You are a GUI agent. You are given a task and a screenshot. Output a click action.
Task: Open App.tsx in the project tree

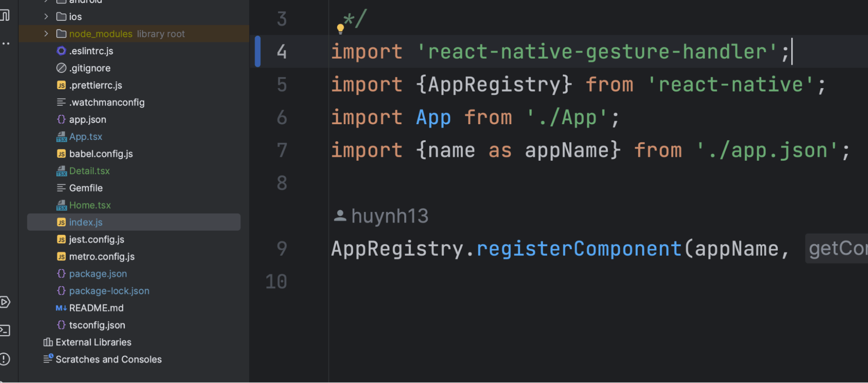point(86,137)
